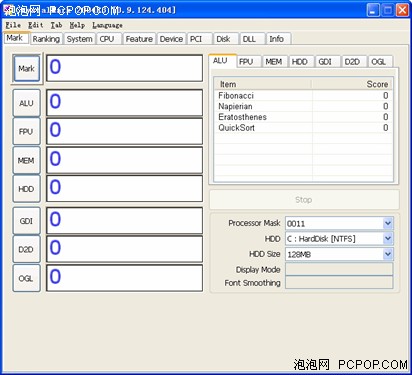Run the GDI benchmark button
The image size is (412, 375).
coord(26,221)
